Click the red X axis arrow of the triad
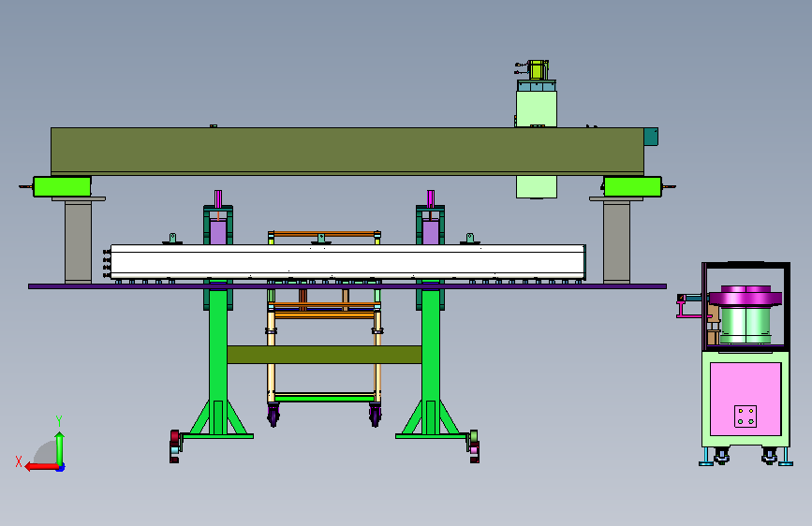The height and width of the screenshot is (526, 812). point(41,466)
